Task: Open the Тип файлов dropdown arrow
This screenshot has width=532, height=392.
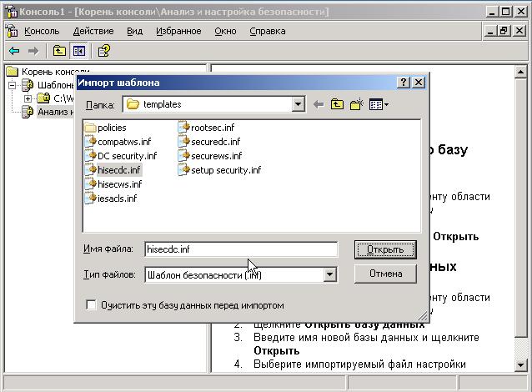Action: (x=329, y=274)
